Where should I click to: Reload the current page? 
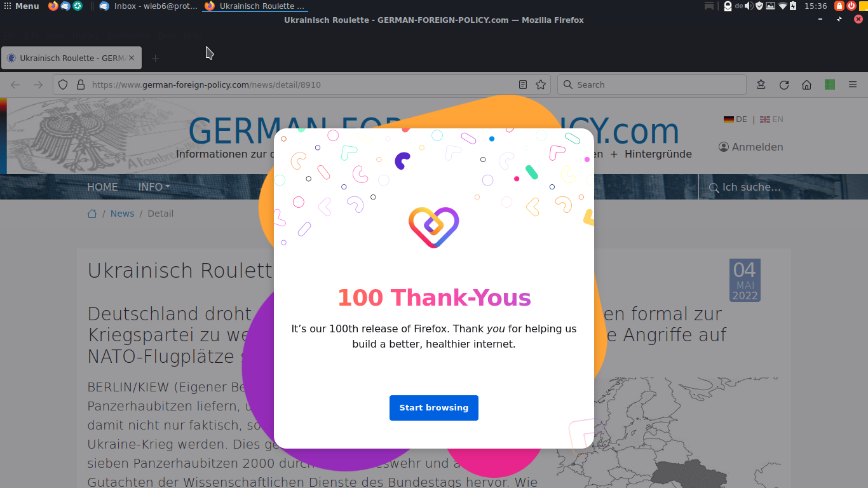pyautogui.click(x=784, y=85)
